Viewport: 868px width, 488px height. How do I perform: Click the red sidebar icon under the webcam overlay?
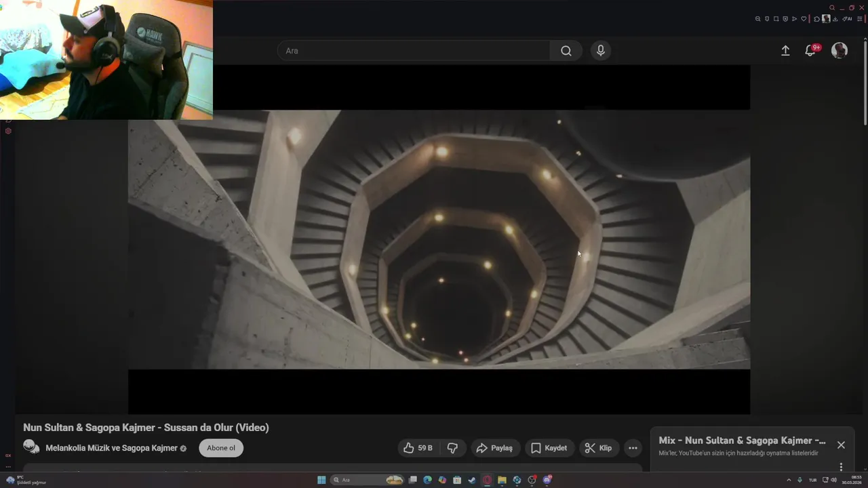(8, 131)
